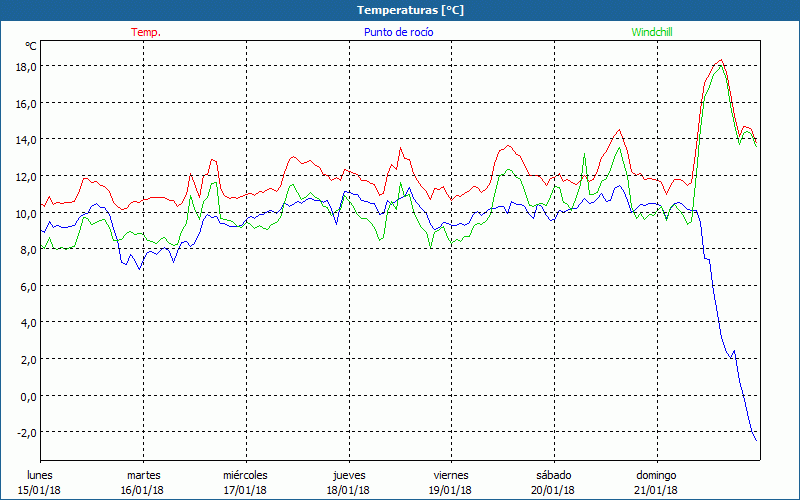Select the "jueves" day label
This screenshot has width=800, height=500.
click(348, 474)
